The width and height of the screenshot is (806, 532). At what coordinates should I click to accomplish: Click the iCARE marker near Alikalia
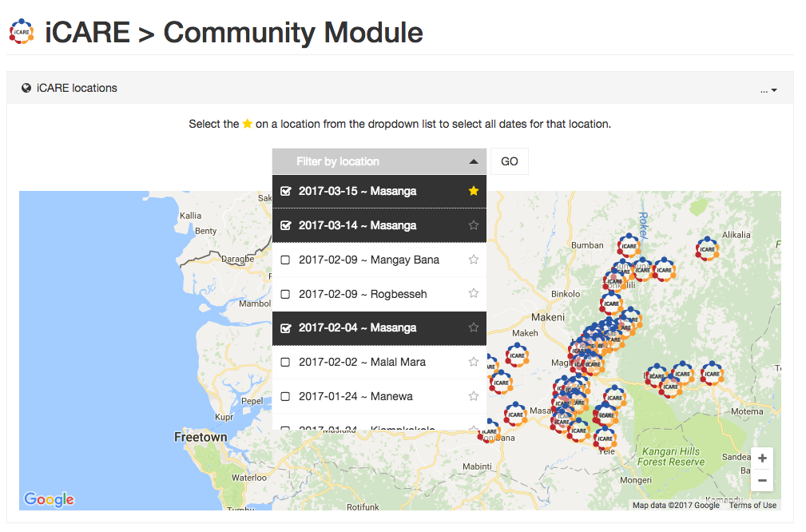pyautogui.click(x=707, y=248)
